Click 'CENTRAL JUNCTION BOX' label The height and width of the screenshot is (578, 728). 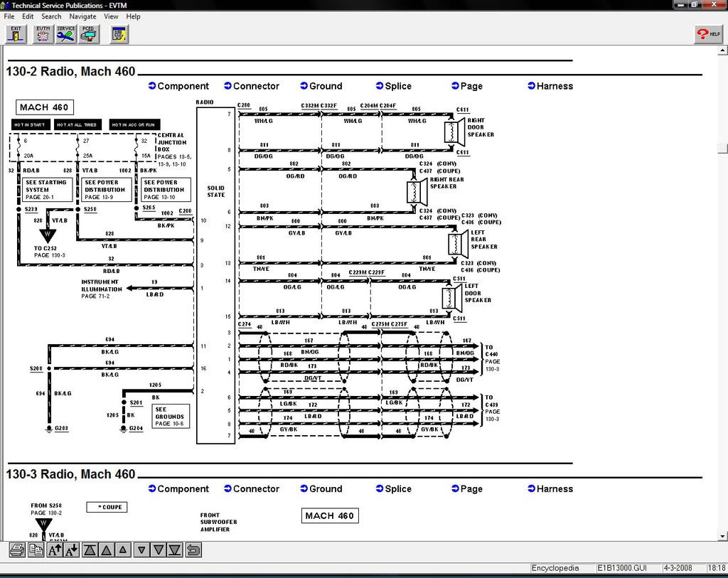172,142
